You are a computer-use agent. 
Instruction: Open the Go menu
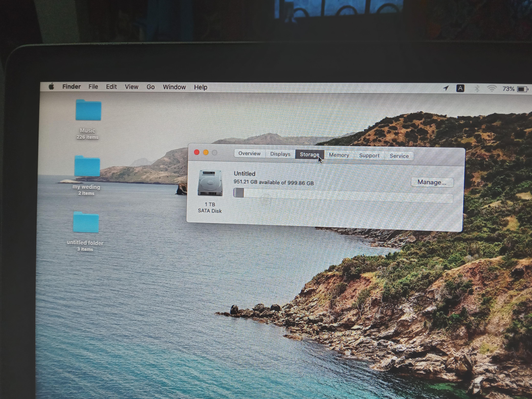click(151, 87)
